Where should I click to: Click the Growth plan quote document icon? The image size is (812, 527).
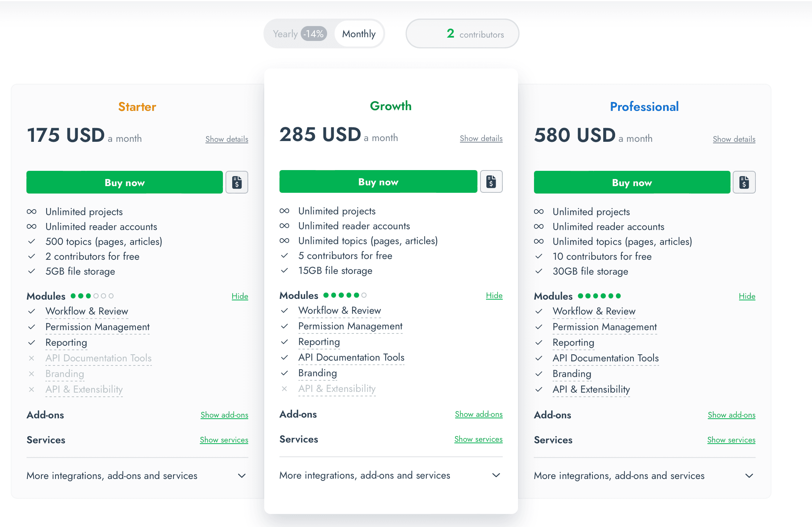coord(491,182)
